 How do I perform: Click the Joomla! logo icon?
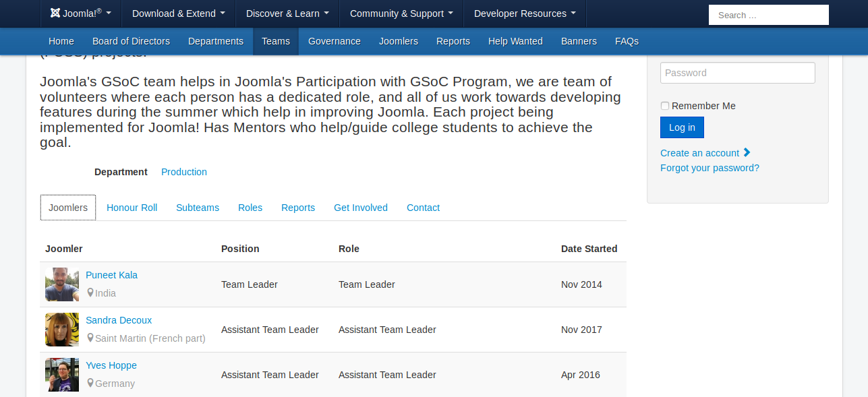[55, 13]
